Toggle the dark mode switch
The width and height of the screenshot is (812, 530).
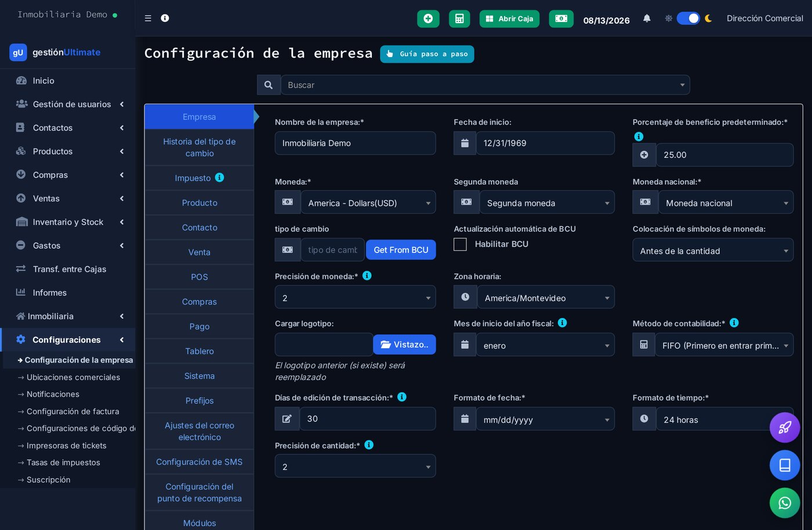(x=688, y=19)
